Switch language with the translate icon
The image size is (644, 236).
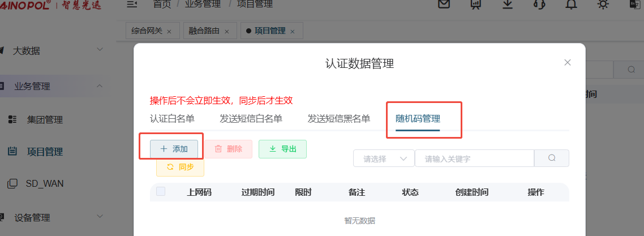pyautogui.click(x=634, y=4)
